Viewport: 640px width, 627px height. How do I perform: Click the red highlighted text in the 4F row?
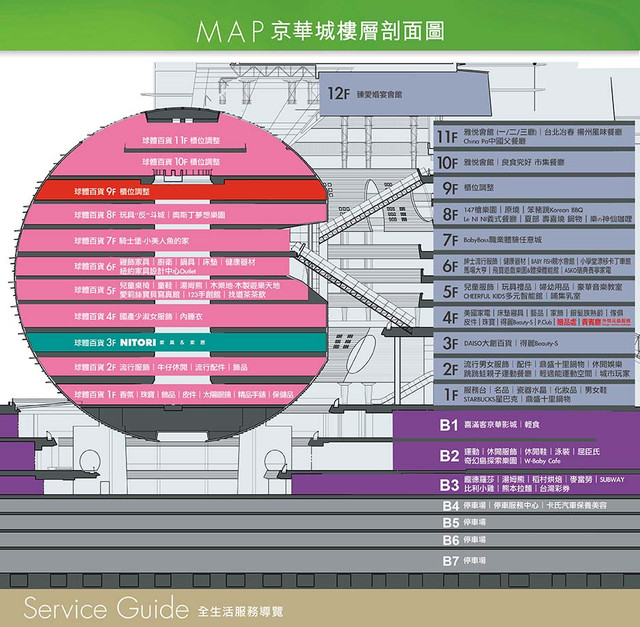(593, 322)
